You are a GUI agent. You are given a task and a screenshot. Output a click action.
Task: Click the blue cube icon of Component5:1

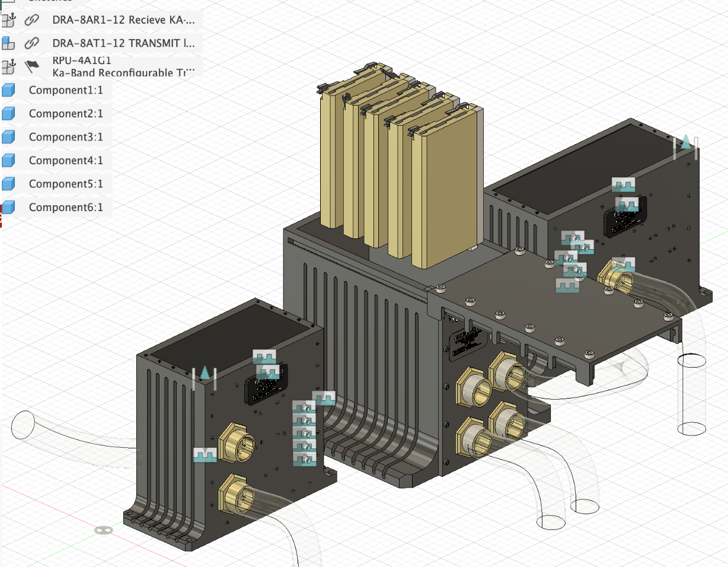[x=8, y=184]
